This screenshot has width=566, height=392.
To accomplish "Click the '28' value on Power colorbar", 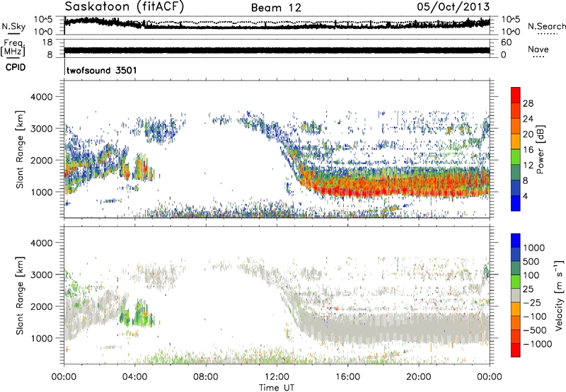I will tap(528, 103).
